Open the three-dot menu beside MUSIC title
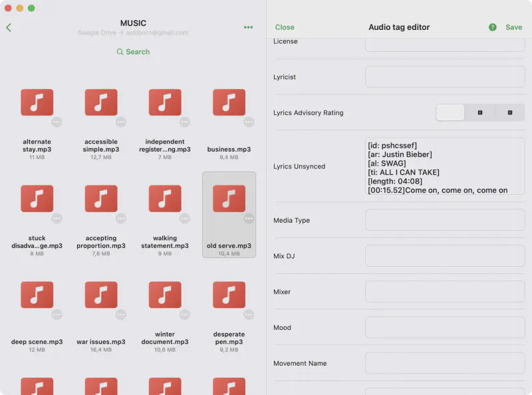 pyautogui.click(x=248, y=27)
